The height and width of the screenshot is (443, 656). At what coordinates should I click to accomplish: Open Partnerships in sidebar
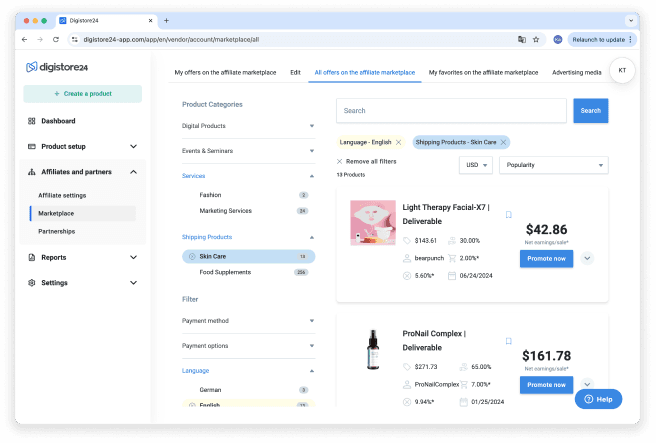(56, 231)
